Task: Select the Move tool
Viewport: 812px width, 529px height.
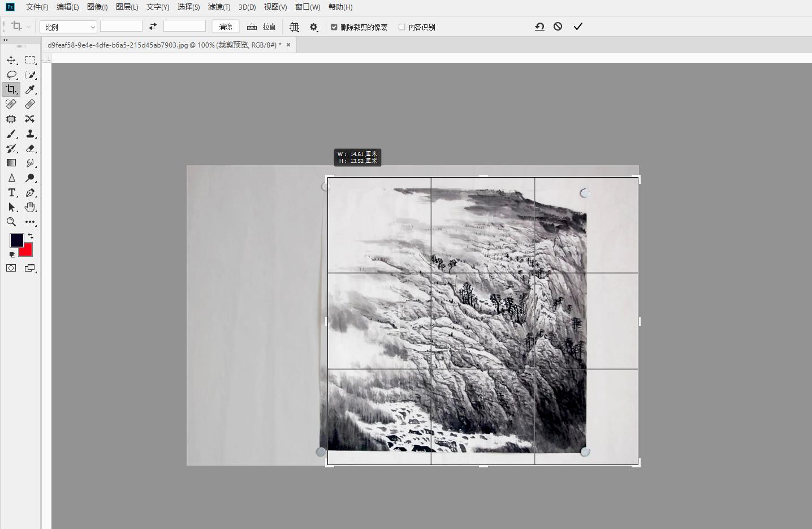Action: tap(11, 60)
